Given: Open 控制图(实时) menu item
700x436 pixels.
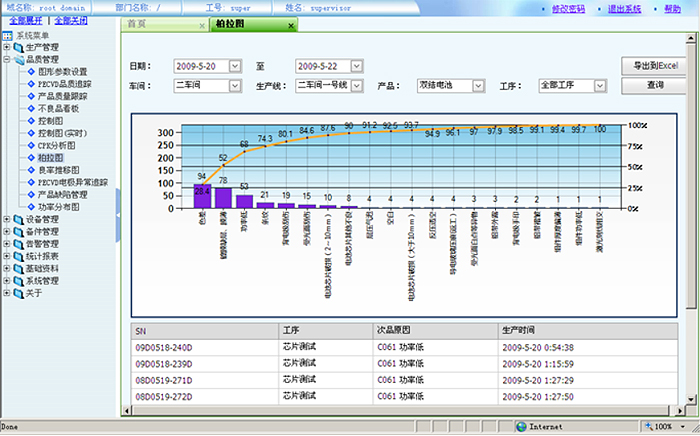Looking at the screenshot, I should (62, 133).
